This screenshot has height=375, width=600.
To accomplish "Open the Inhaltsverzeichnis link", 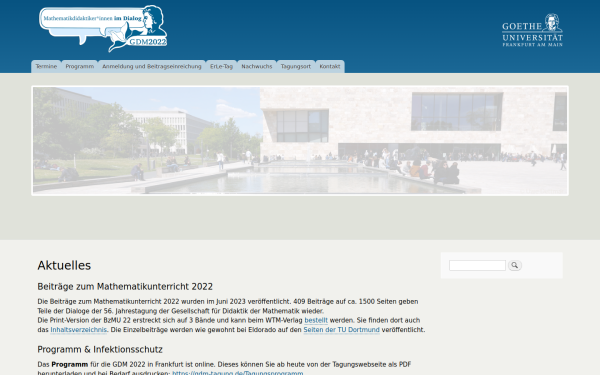I will 78,330.
